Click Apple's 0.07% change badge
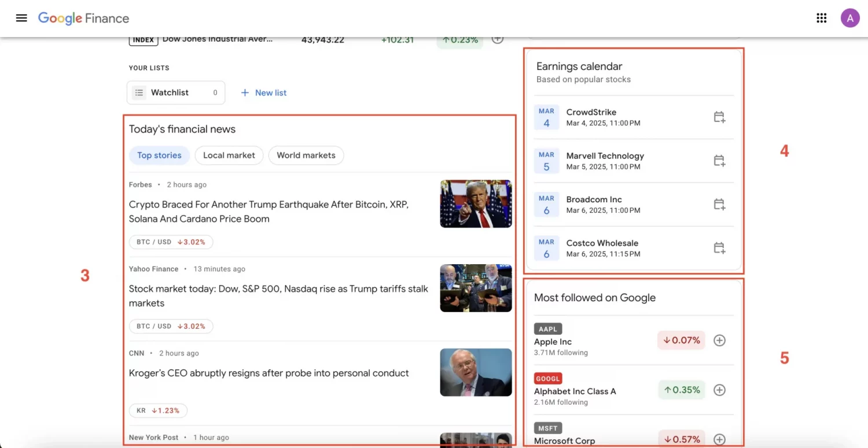Image resolution: width=868 pixels, height=448 pixels. click(682, 340)
